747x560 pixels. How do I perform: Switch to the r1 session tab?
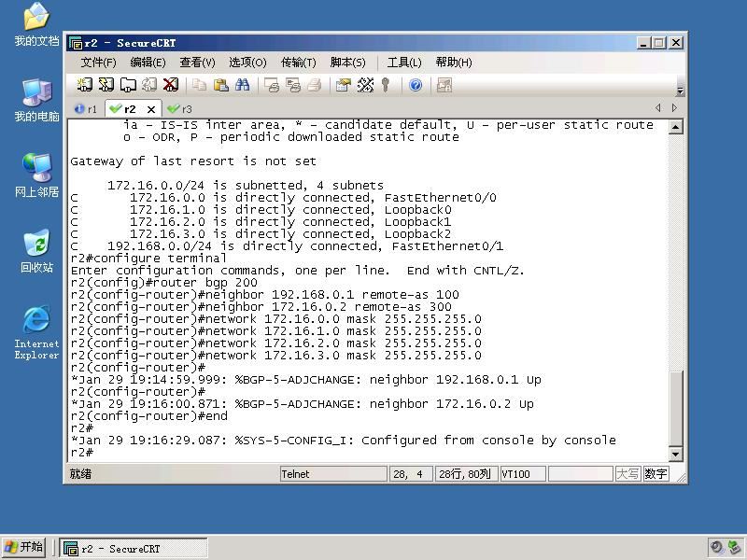86,109
